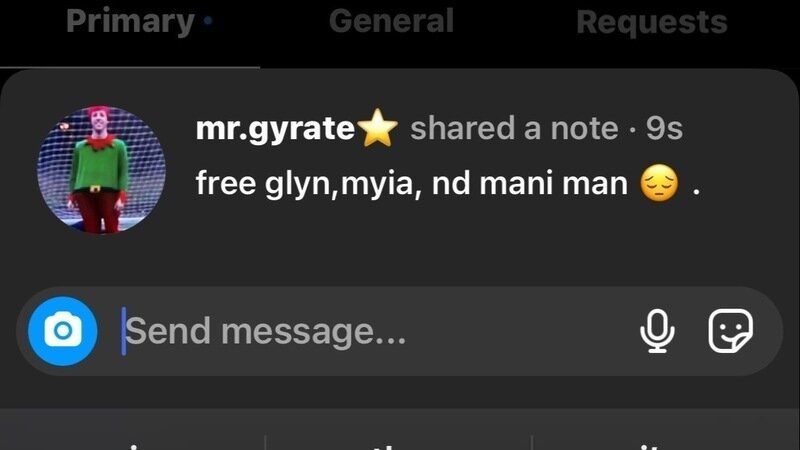
Task: Tap the 9s timestamp on the note
Action: point(664,128)
